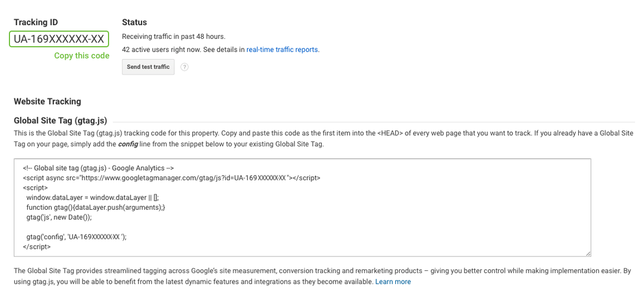The height and width of the screenshot is (301, 644).
Task: Click the Send test traffic button
Action: pos(148,67)
